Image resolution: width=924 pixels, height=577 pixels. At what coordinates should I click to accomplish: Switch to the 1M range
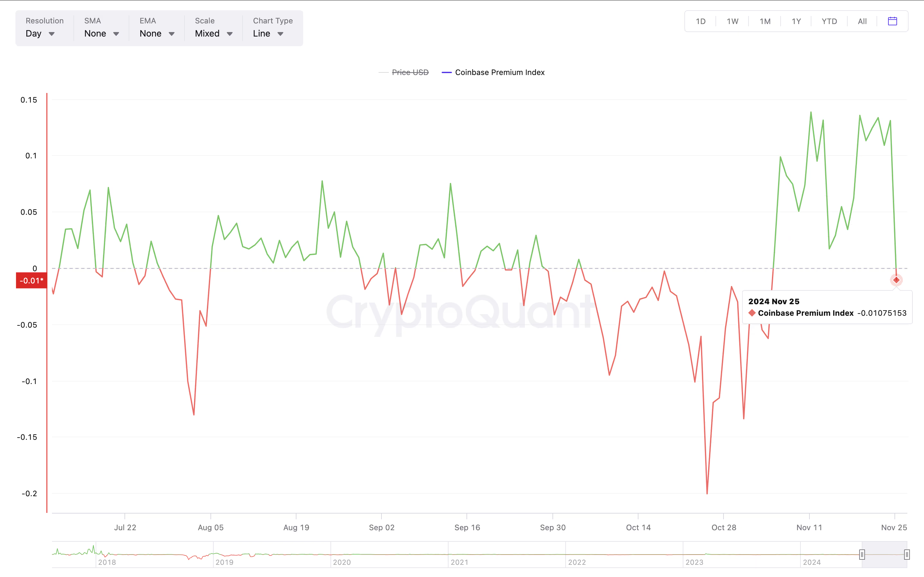[x=765, y=21]
